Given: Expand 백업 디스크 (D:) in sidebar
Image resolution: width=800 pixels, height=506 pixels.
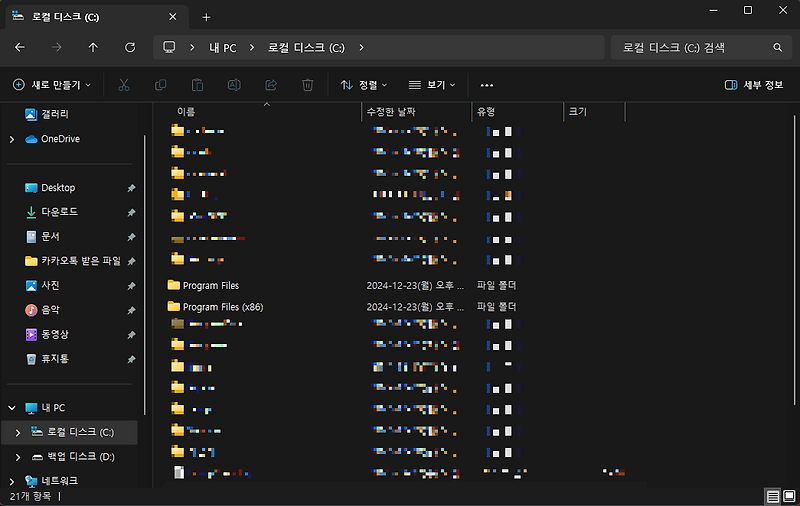Looking at the screenshot, I should point(18,457).
